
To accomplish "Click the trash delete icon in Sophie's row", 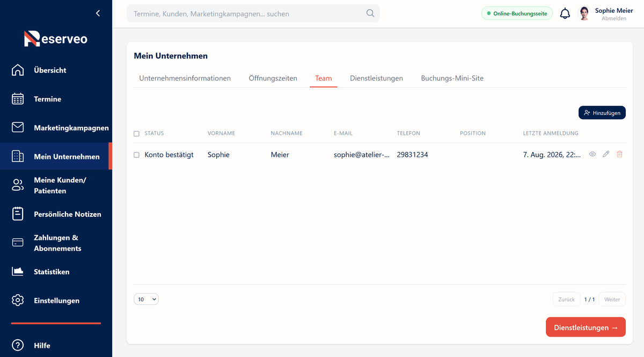I will [619, 154].
